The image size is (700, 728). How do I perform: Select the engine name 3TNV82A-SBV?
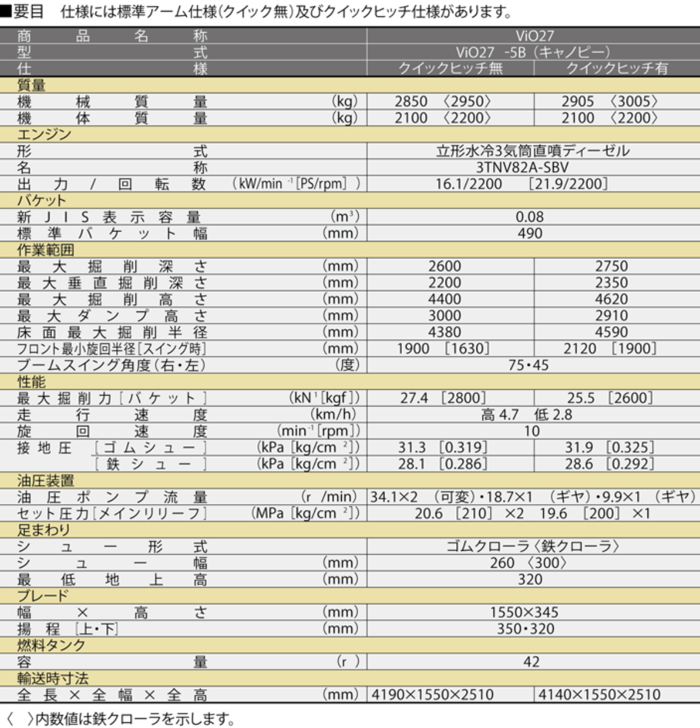[522, 167]
